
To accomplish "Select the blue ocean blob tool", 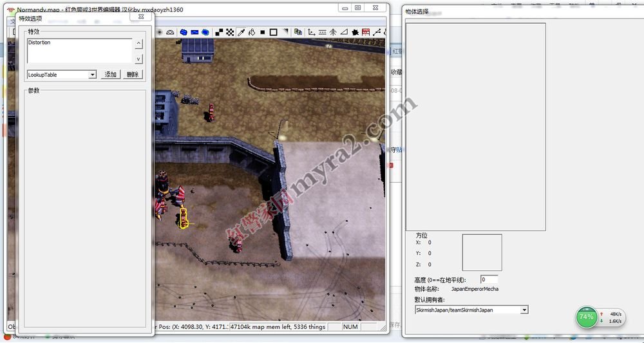I will [x=205, y=32].
